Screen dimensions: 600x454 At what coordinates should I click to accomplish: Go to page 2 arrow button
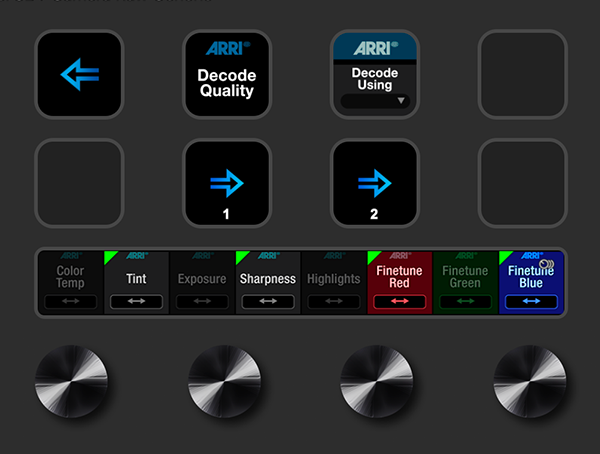point(375,183)
